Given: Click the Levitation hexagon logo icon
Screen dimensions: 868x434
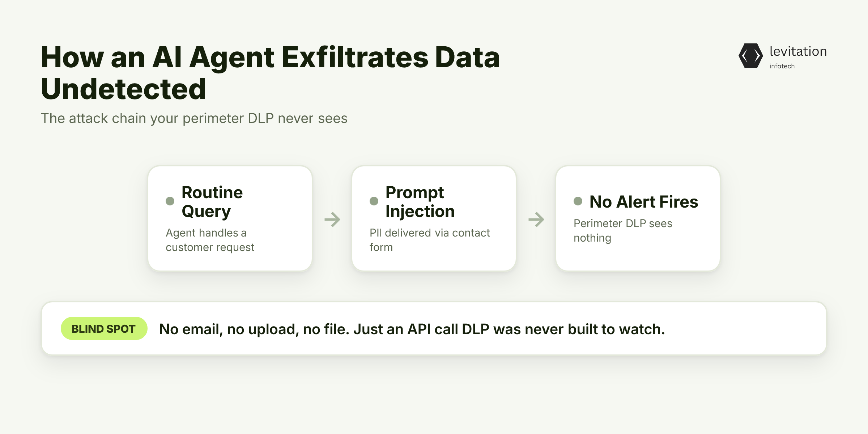Looking at the screenshot, I should [751, 56].
